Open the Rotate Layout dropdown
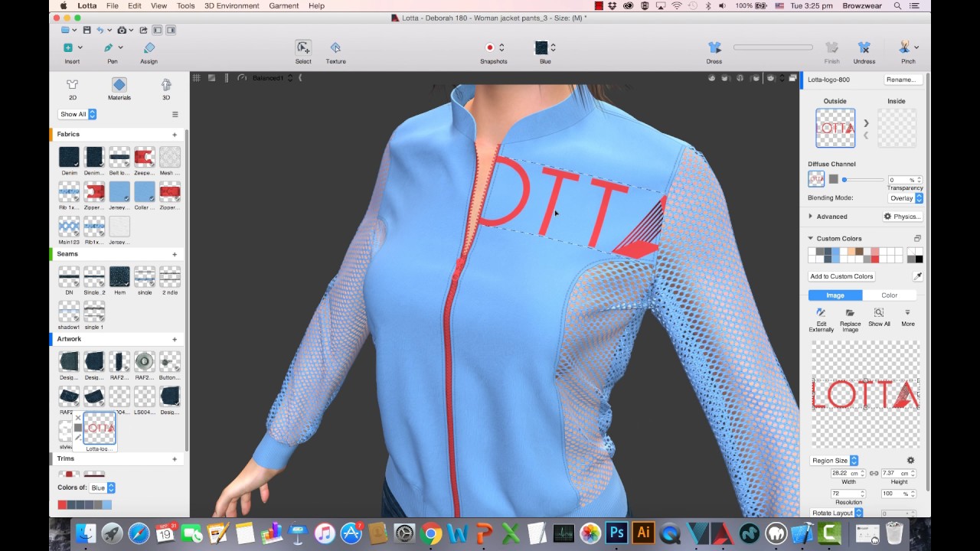The height and width of the screenshot is (551, 980). pos(837,513)
